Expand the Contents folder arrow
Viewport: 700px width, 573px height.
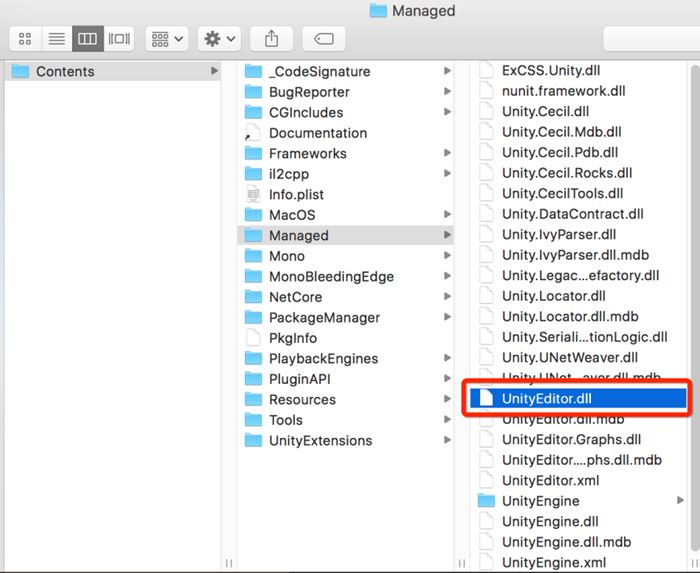(x=214, y=71)
